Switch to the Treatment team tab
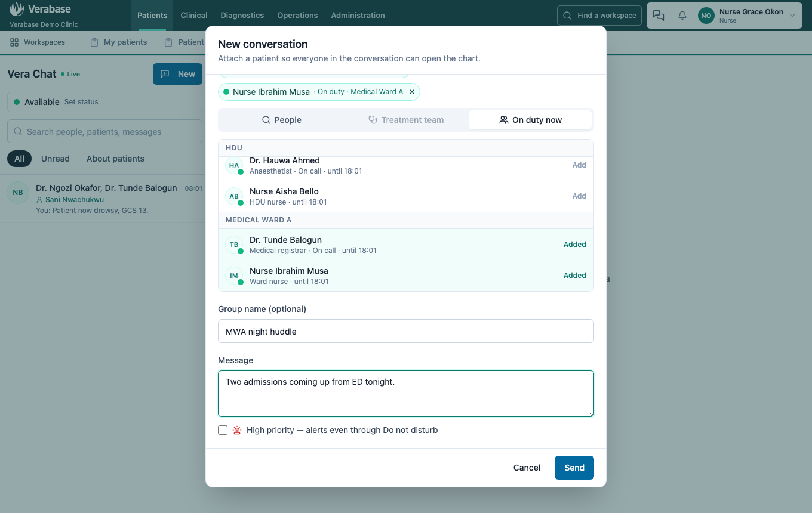 coord(406,120)
